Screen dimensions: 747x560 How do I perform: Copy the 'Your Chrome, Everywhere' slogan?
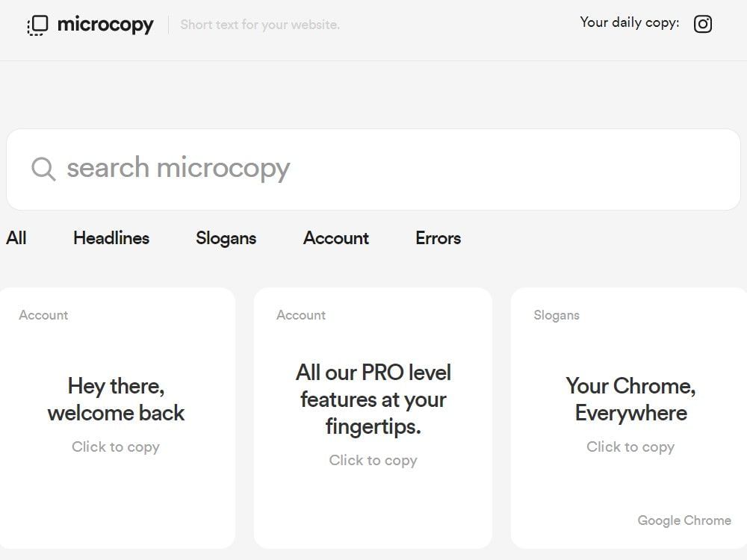click(630, 399)
